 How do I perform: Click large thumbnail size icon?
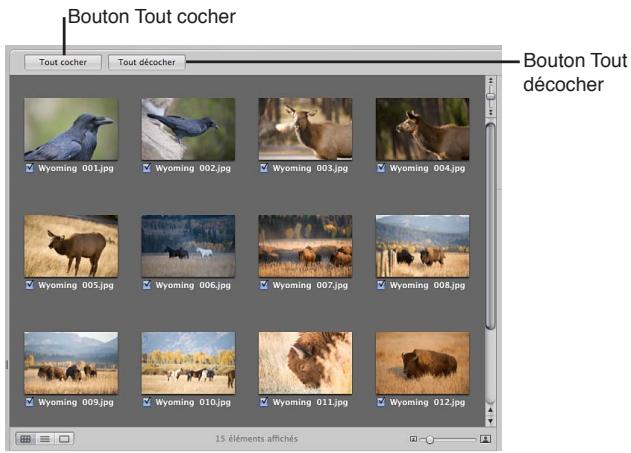[485, 439]
